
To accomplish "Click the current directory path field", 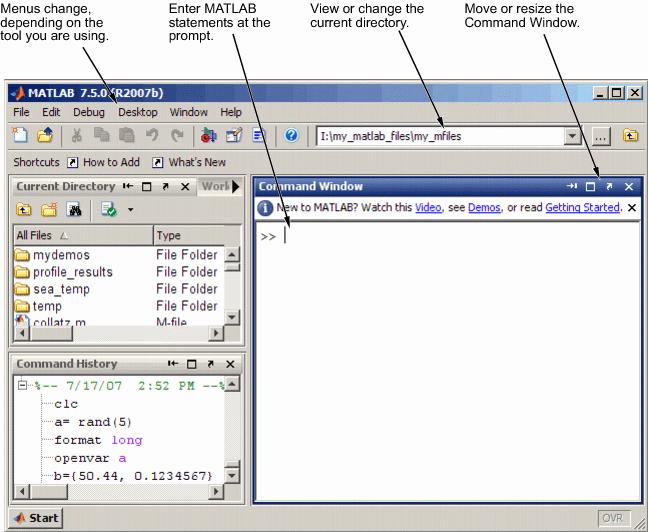I will click(x=441, y=136).
